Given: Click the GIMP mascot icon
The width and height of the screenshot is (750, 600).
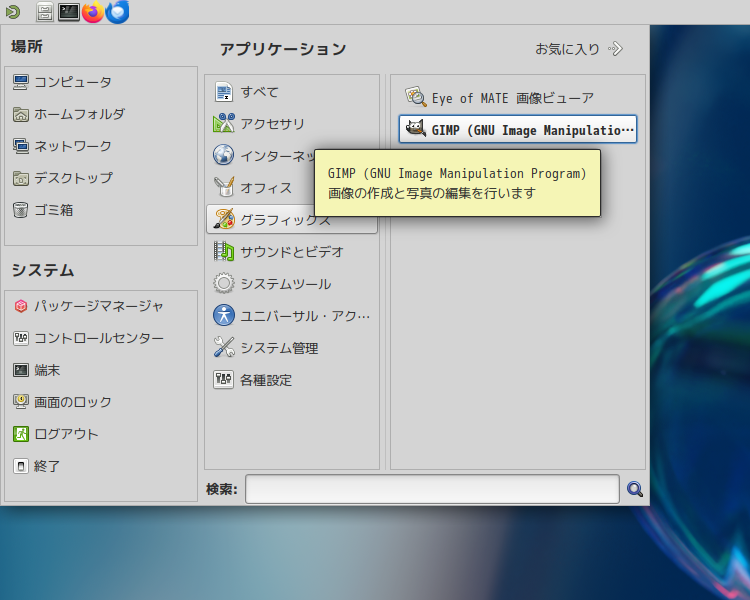Looking at the screenshot, I should [416, 129].
